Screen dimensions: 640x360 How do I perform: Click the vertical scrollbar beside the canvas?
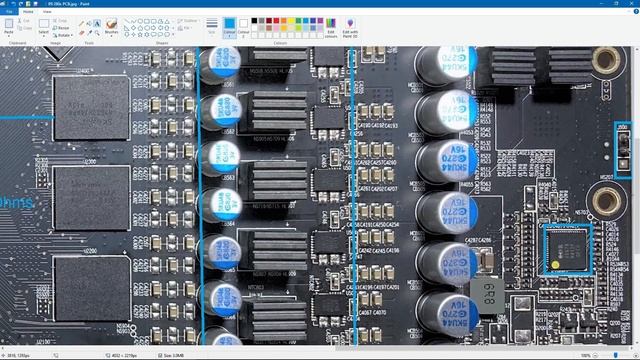click(636, 196)
